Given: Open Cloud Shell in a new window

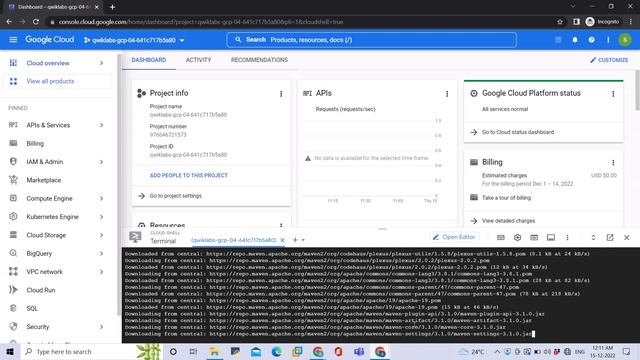Looking at the screenshot, I should tap(610, 238).
